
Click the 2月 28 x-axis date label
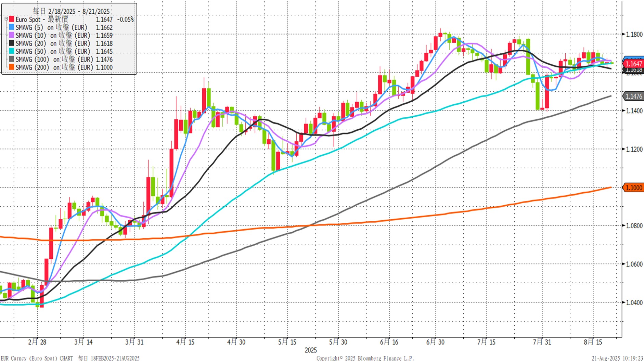coord(37,342)
